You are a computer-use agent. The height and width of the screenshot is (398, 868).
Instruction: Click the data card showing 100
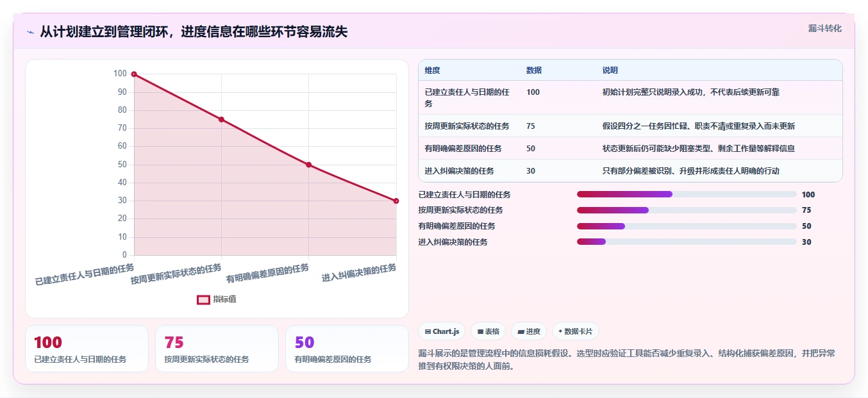point(87,349)
